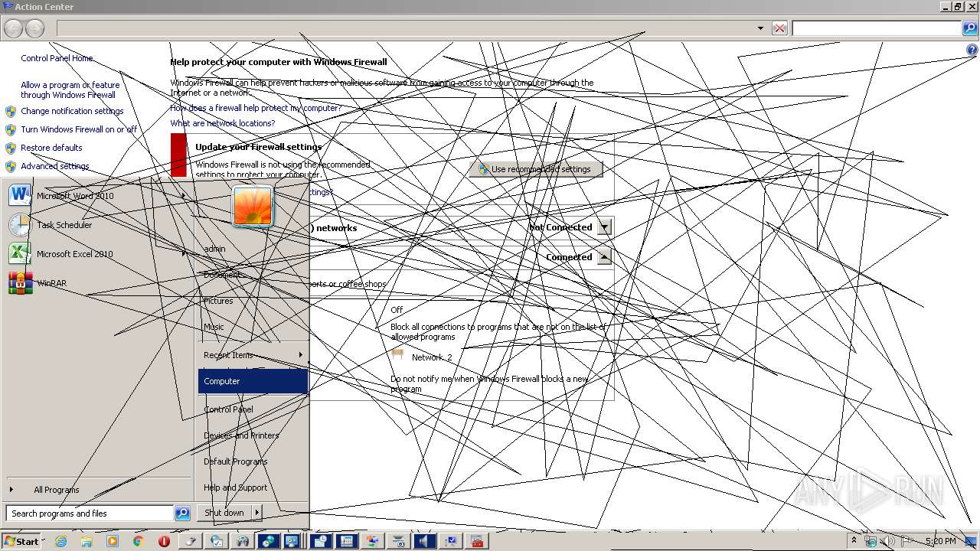Expand the Not Connected networks section

coord(605,227)
